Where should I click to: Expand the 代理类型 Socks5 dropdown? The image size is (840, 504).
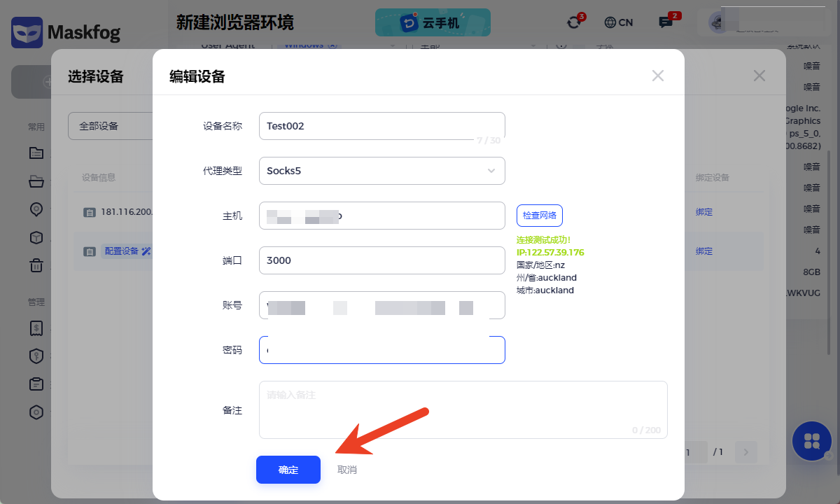coord(381,171)
